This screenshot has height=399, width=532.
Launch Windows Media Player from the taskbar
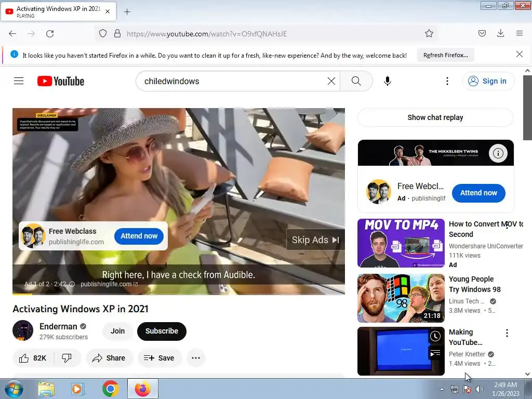(x=78, y=389)
